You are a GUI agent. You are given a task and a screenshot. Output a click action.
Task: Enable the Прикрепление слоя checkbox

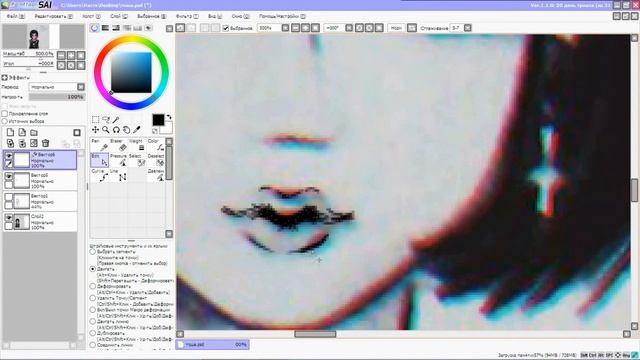tap(5, 113)
